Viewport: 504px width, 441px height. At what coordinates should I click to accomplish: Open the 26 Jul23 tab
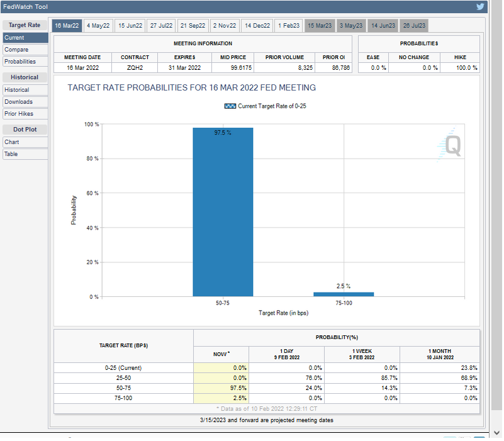(414, 26)
